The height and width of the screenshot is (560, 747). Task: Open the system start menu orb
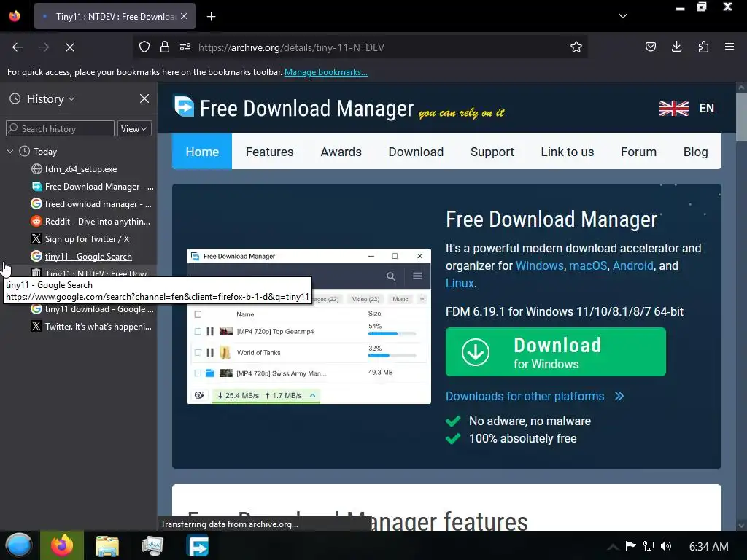pos(19,545)
